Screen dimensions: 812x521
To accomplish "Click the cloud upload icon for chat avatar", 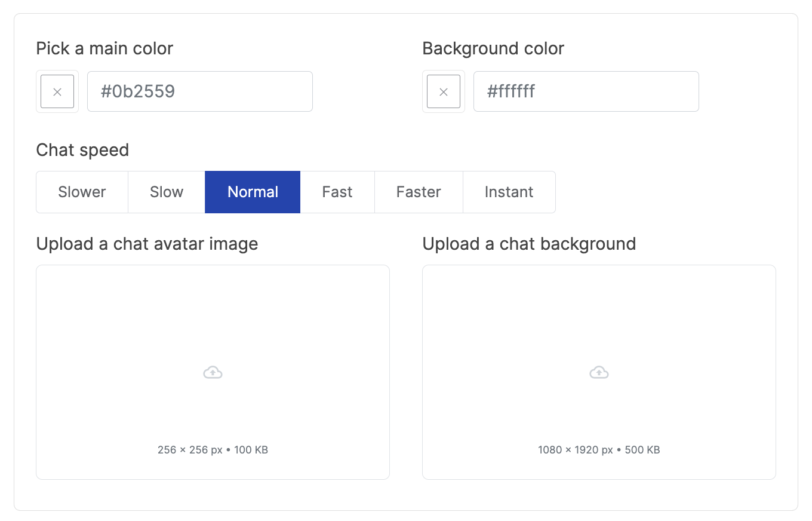I will coord(213,373).
